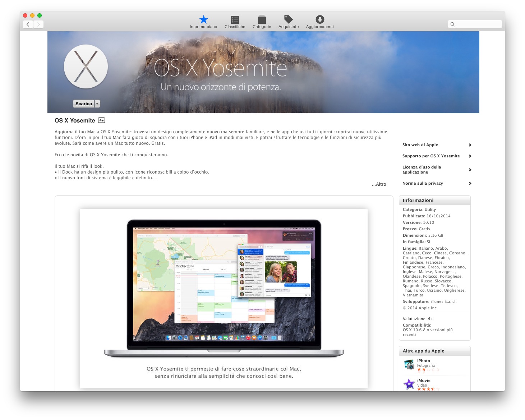Screen dimensions: 525x420
Task: Open the iPhoto app icon
Action: 409,364
